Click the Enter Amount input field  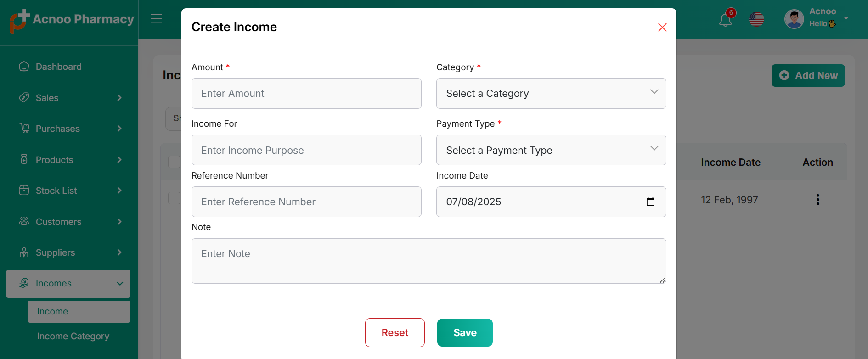(306, 94)
